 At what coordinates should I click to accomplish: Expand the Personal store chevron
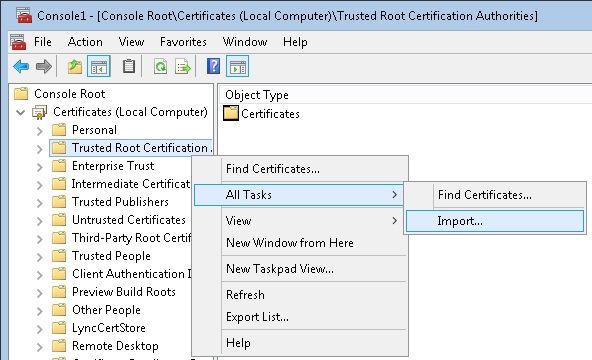pyautogui.click(x=40, y=131)
